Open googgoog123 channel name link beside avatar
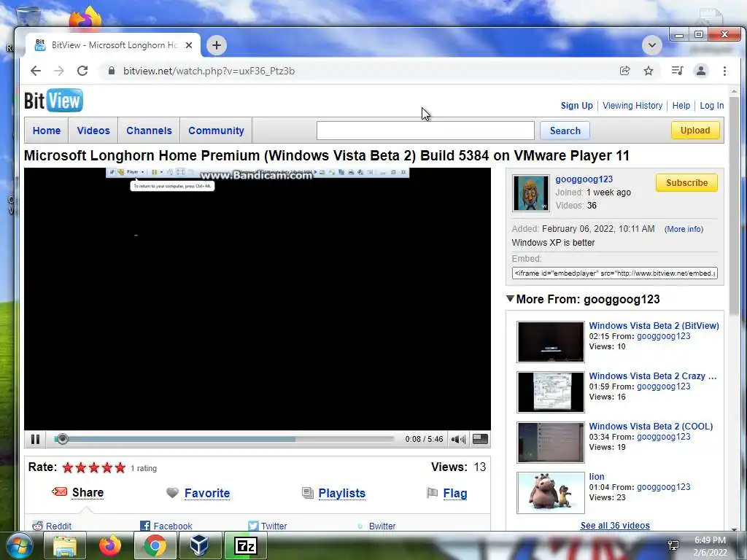The image size is (747, 560). click(x=584, y=179)
